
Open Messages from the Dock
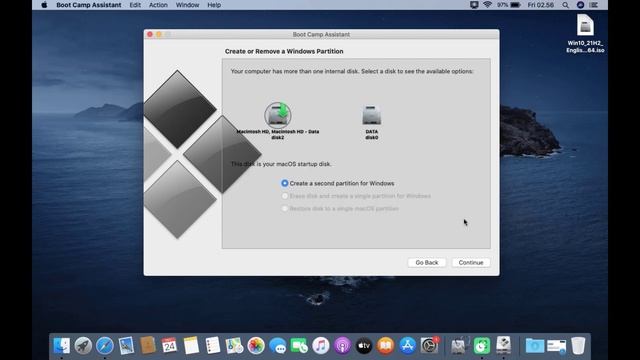pos(278,346)
